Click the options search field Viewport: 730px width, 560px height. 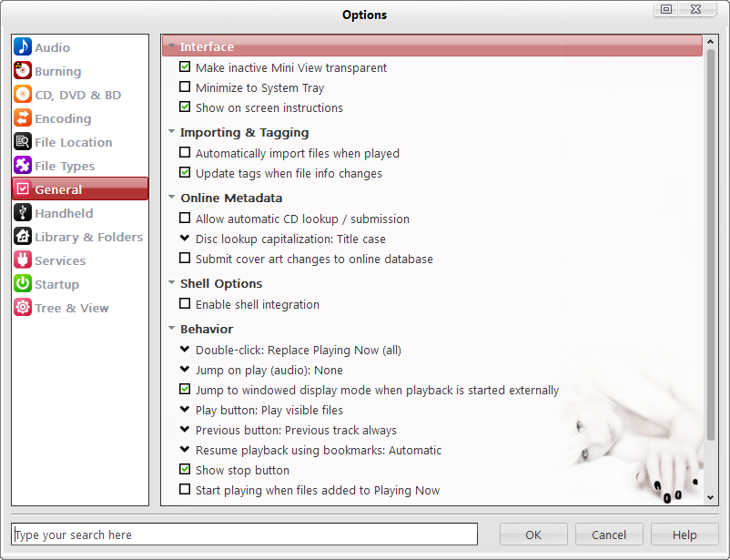click(245, 535)
